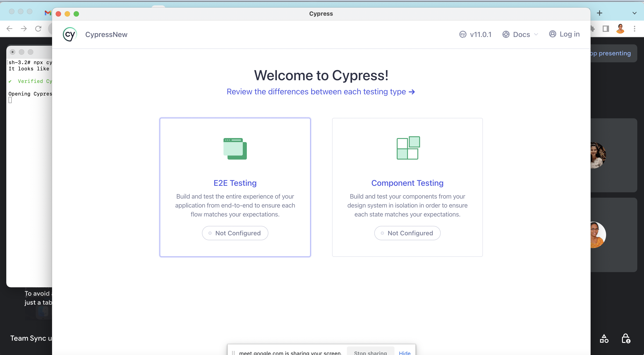Click the Docs lifebuoy icon
The image size is (644, 355).
506,35
